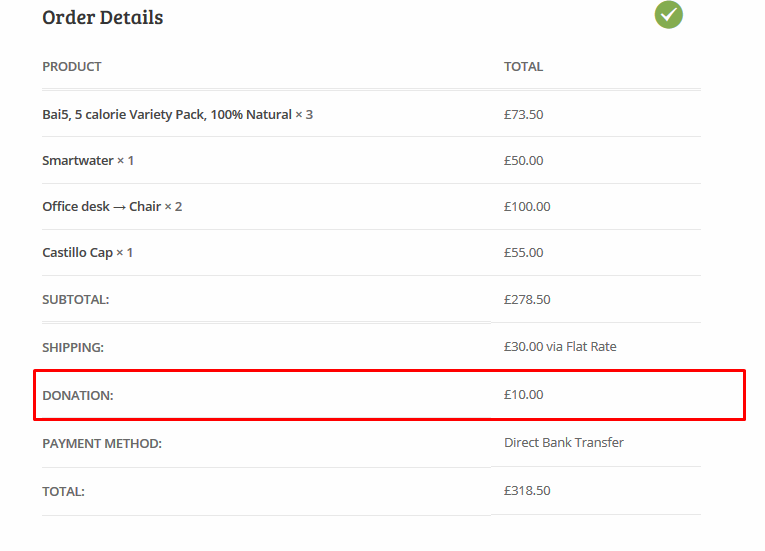Click the green checkmark icon
The width and height of the screenshot is (765, 551).
[669, 15]
